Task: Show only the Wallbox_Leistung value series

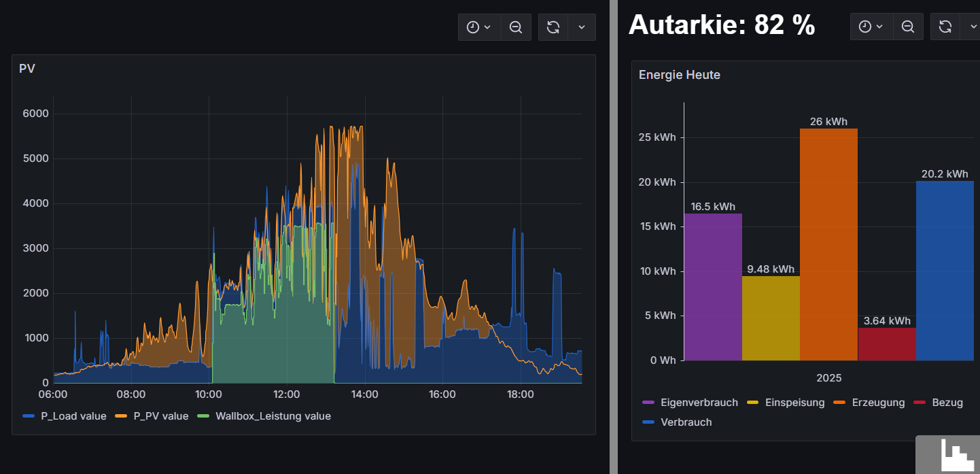Action: (x=273, y=416)
